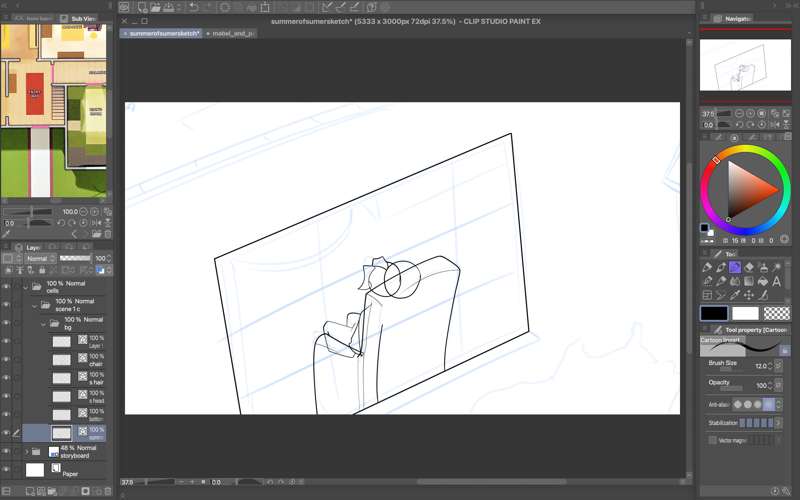Hide the cells folder layer

[6, 287]
